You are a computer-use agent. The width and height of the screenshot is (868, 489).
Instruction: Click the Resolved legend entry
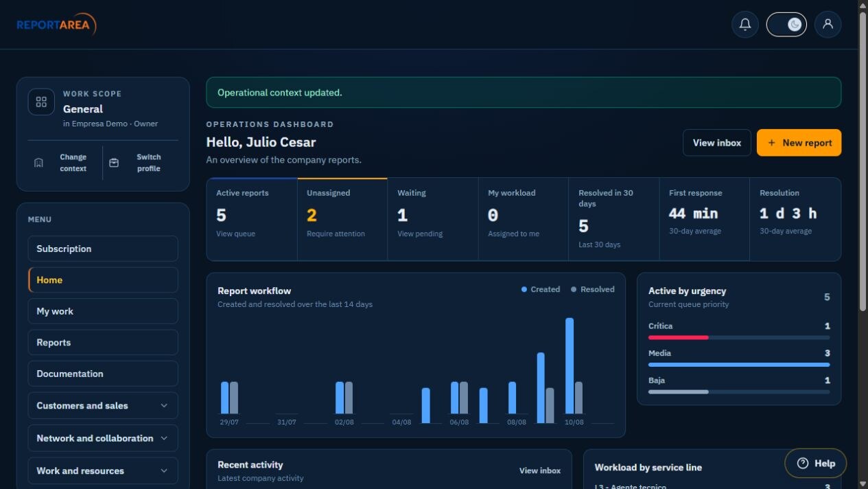tap(593, 289)
